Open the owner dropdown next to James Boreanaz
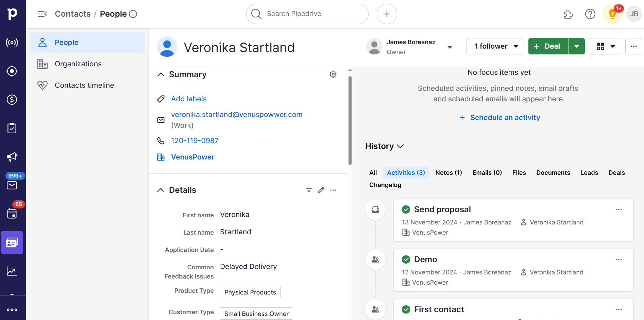This screenshot has height=320, width=644. tap(450, 47)
